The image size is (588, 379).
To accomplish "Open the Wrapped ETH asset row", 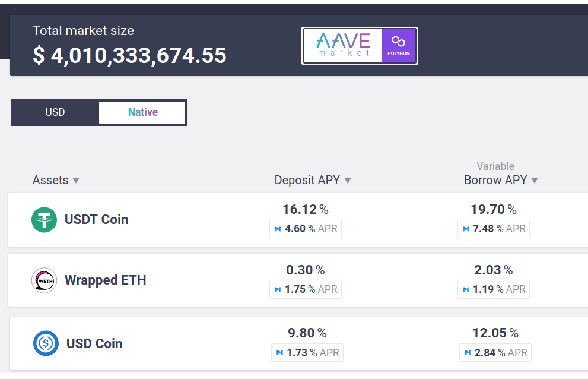I will (x=298, y=280).
